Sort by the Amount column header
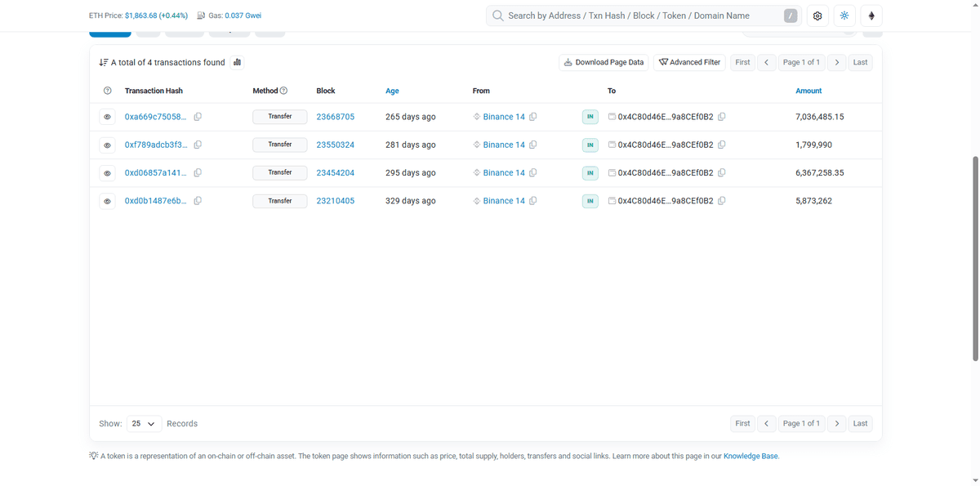This screenshot has width=980, height=486. coord(808,91)
